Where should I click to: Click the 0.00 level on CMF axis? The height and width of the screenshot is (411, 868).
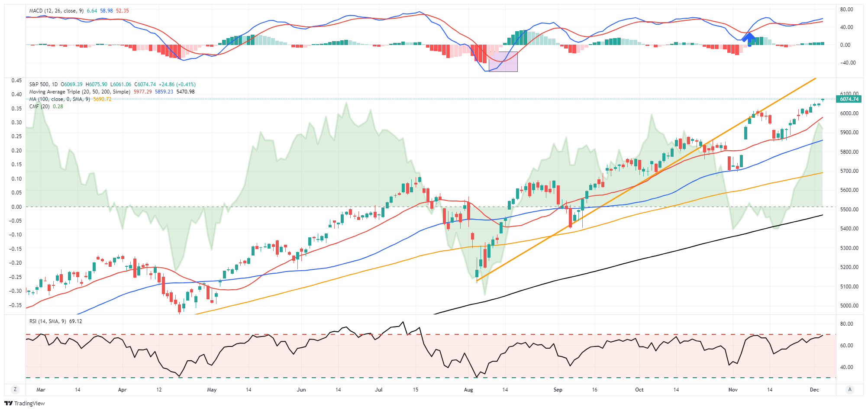(x=16, y=207)
